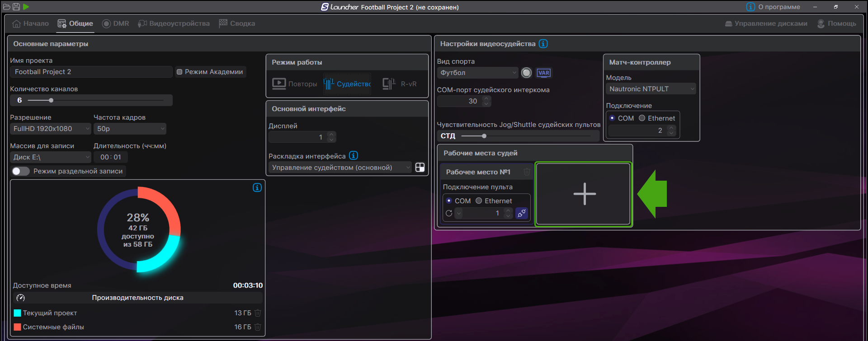Toggle Режим раздельной записи switch

click(20, 171)
